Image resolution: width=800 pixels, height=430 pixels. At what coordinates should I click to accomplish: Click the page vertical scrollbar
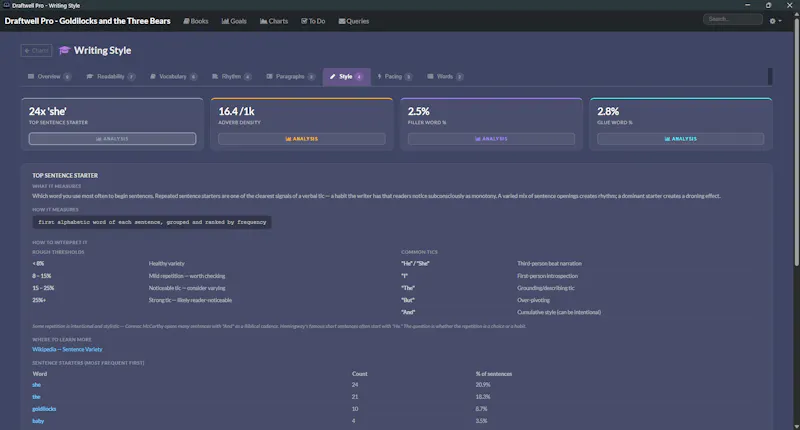pyautogui.click(x=796, y=143)
